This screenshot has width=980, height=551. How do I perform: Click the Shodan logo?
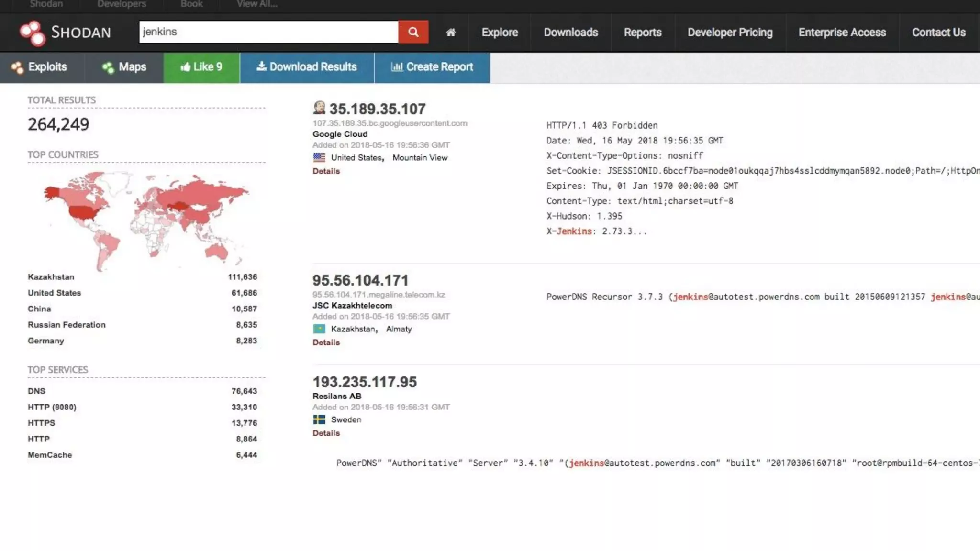65,33
